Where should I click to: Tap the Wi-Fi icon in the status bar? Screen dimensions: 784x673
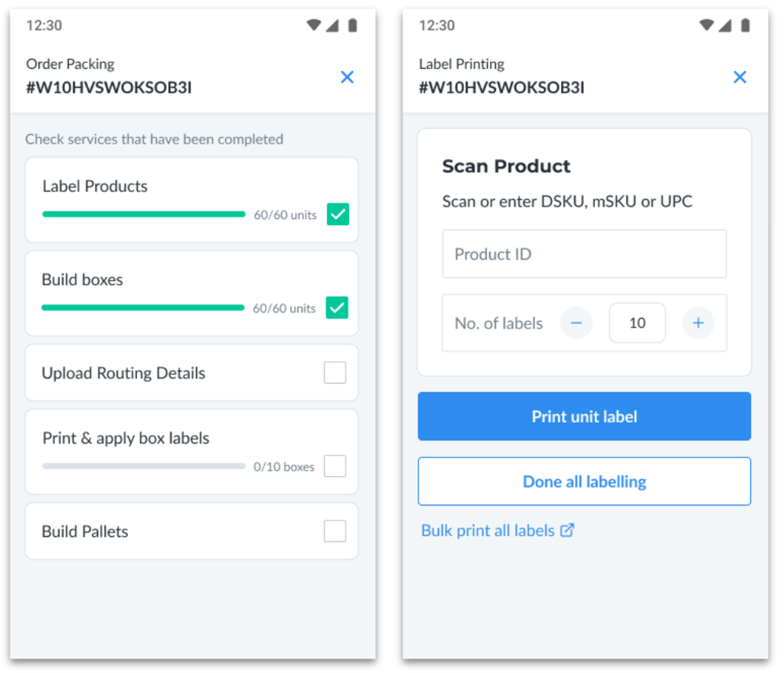314,25
